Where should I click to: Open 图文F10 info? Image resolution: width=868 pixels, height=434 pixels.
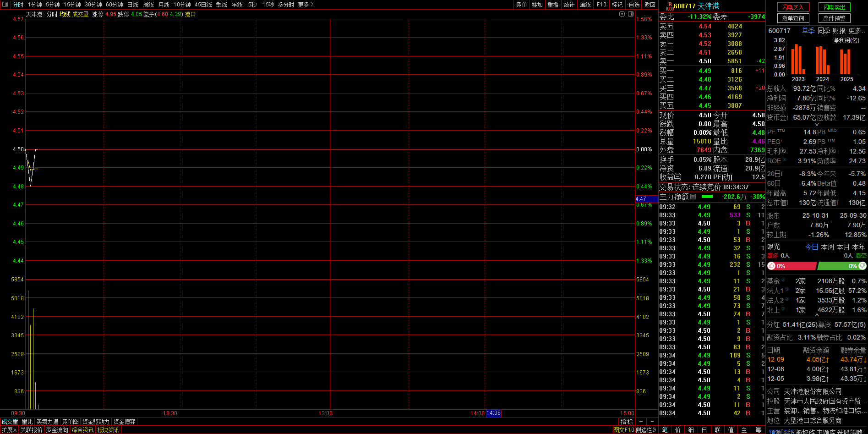tap(624, 430)
